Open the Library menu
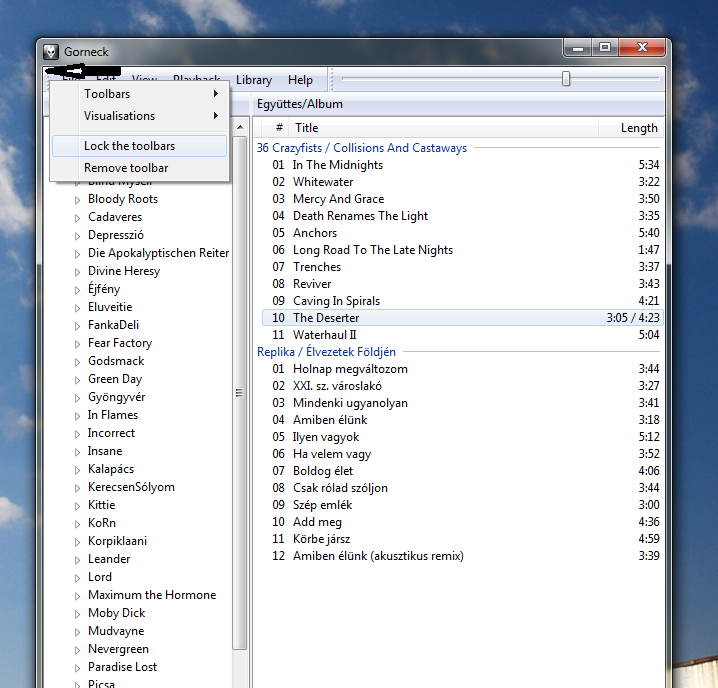 tap(254, 80)
